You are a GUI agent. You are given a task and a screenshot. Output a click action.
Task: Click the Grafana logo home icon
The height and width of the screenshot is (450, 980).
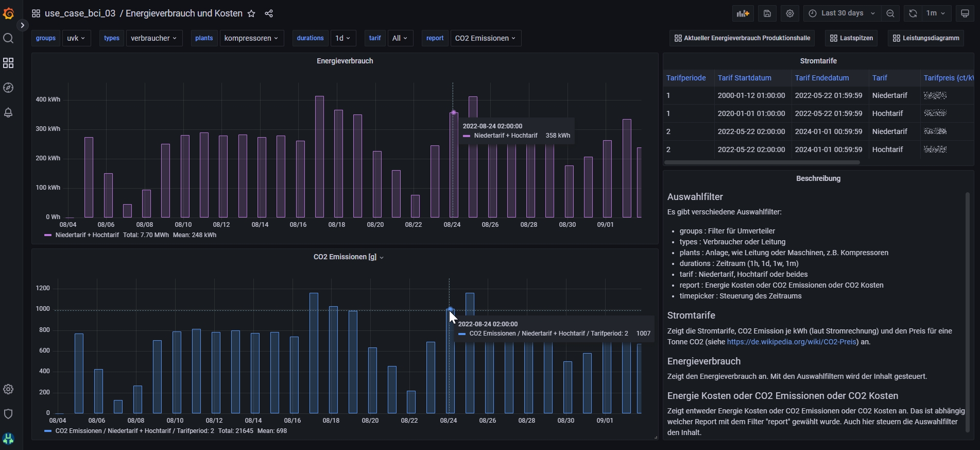pos(8,13)
